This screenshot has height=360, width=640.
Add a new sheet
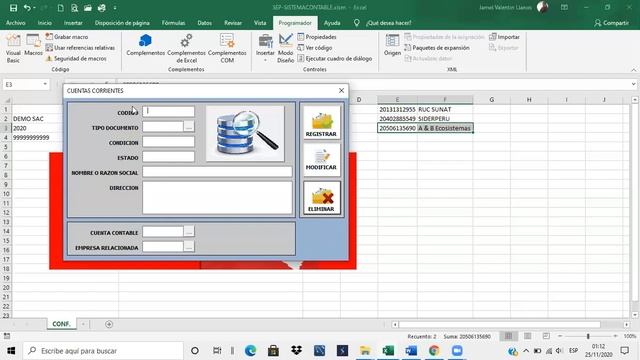(x=109, y=324)
